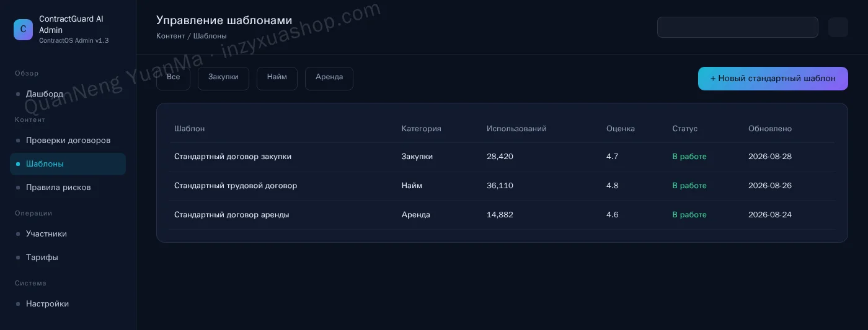Click the Использований column header

click(x=516, y=129)
